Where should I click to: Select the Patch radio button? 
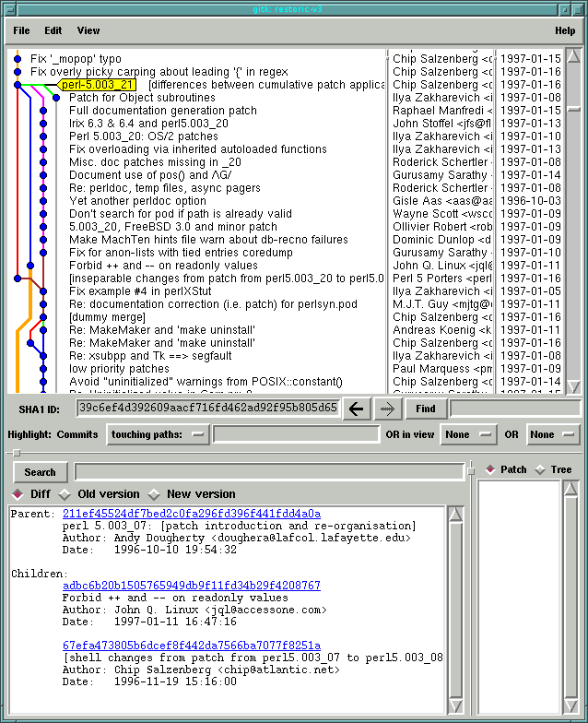coord(490,469)
